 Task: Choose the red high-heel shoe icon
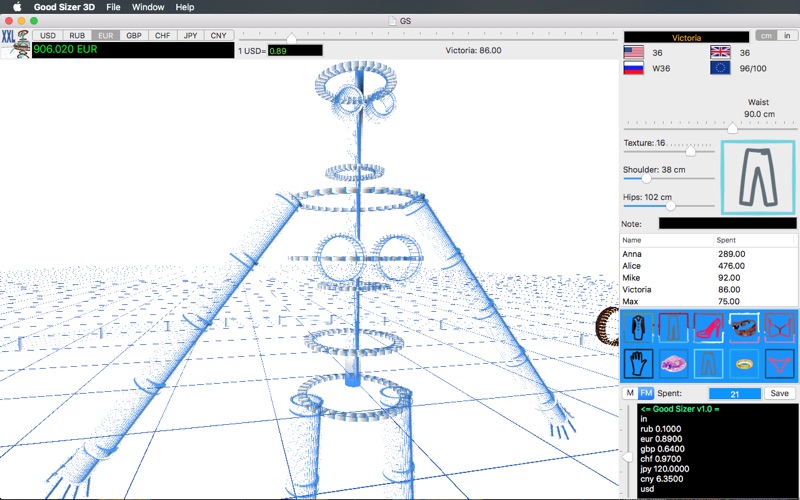[708, 327]
